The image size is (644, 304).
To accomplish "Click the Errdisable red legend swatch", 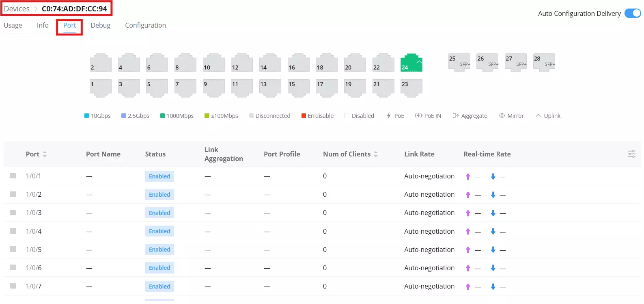I will click(304, 116).
